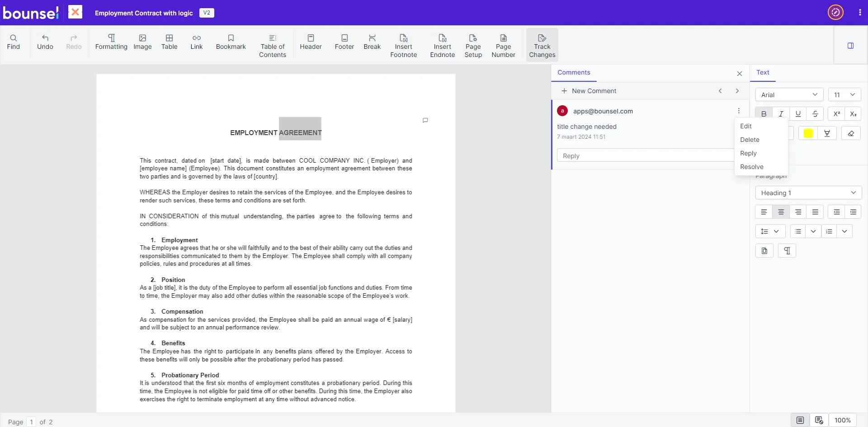Open Page Setup

point(473,46)
